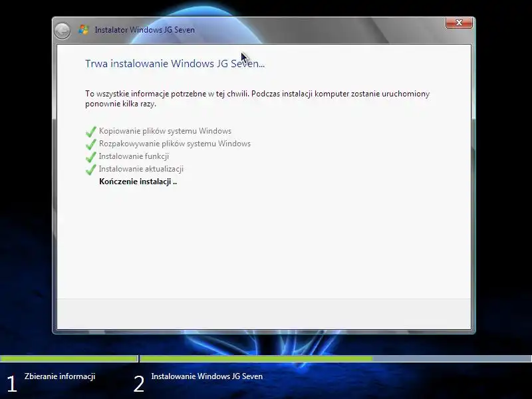Close the Instalator Windows JG Seven window

coord(459,23)
